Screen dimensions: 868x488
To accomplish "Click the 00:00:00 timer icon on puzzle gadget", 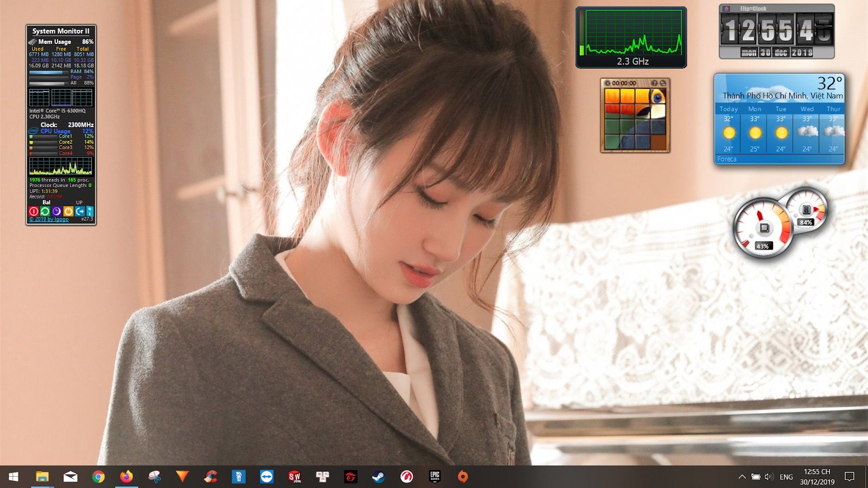I will (x=607, y=83).
